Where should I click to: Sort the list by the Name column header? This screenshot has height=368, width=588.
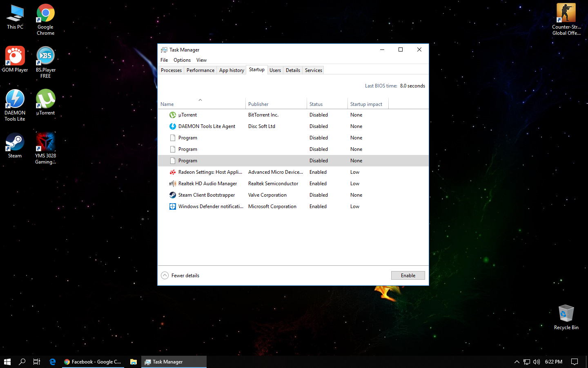point(167,104)
